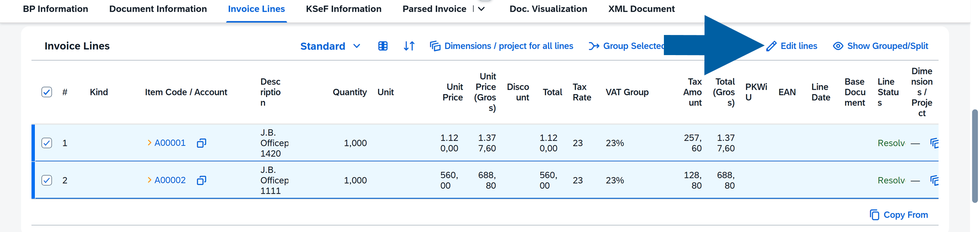The image size is (980, 232).
Task: Toggle the select-all lines header checkbox
Action: [x=47, y=92]
